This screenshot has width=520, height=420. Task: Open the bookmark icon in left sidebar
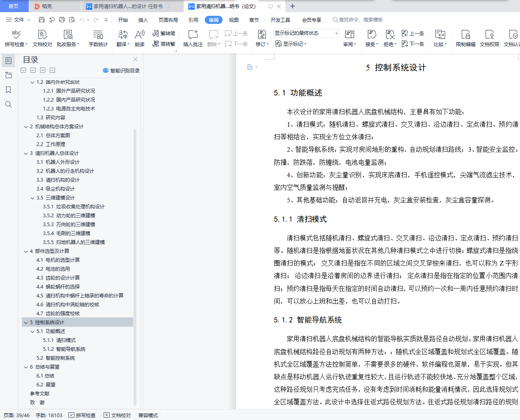(x=8, y=90)
